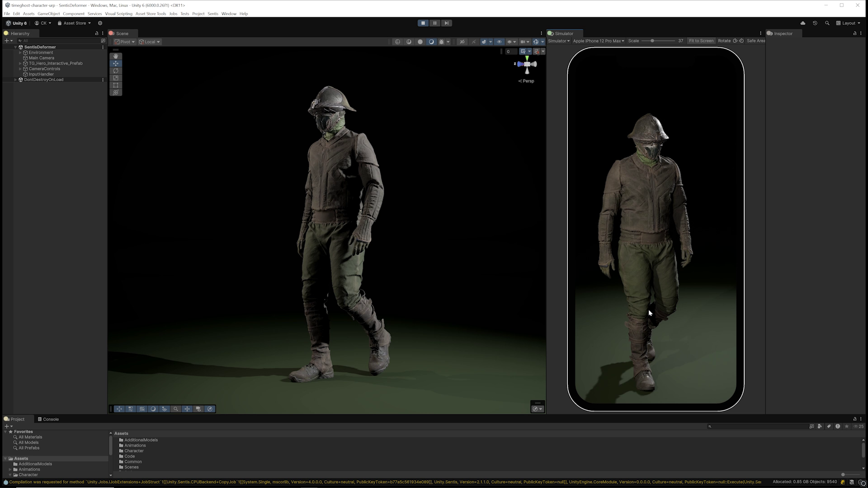Toggle hidden packages visibility count 25
868x488 pixels.
(x=858, y=426)
